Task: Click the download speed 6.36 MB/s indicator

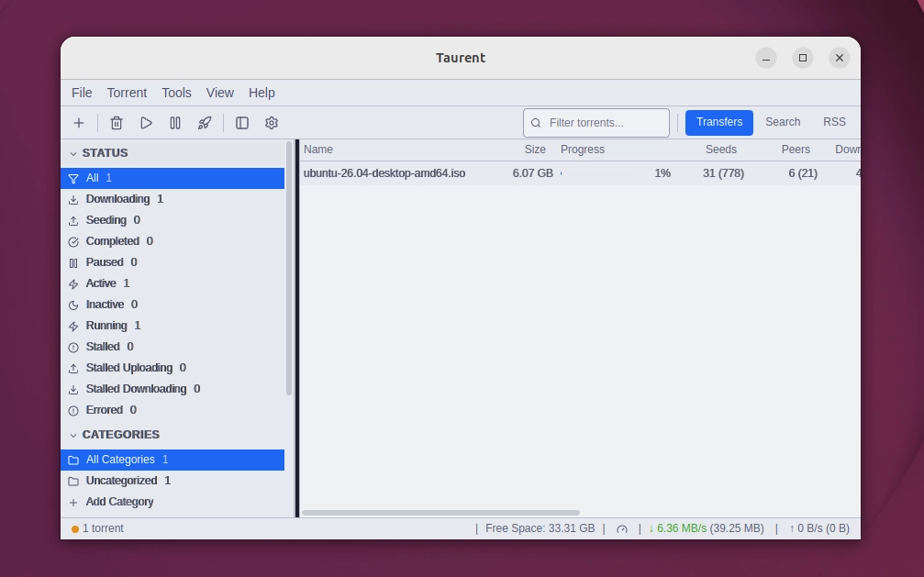Action: [x=706, y=528]
